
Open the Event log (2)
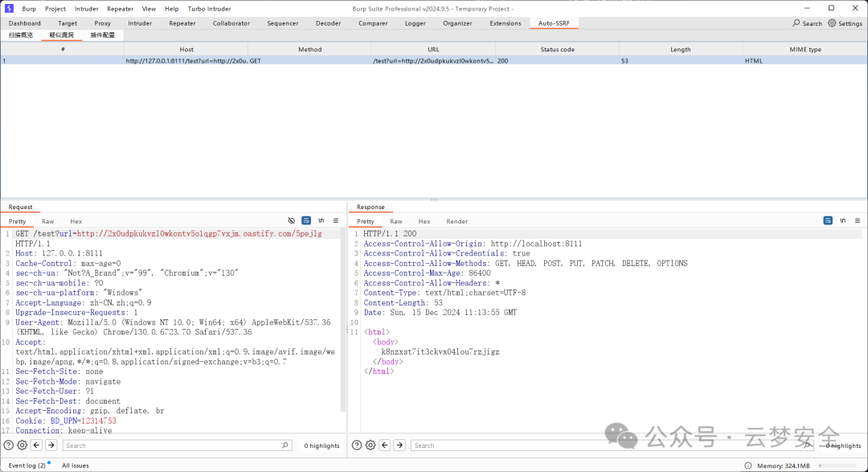(x=27, y=466)
